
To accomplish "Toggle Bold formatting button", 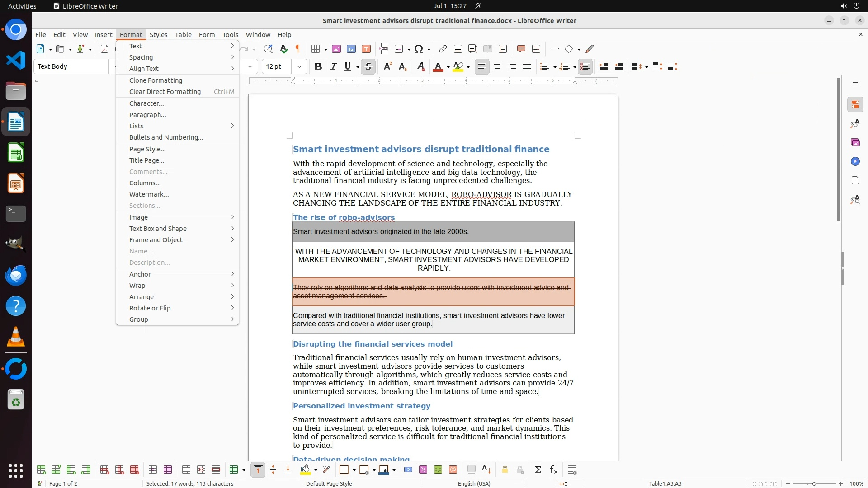I will point(318,66).
